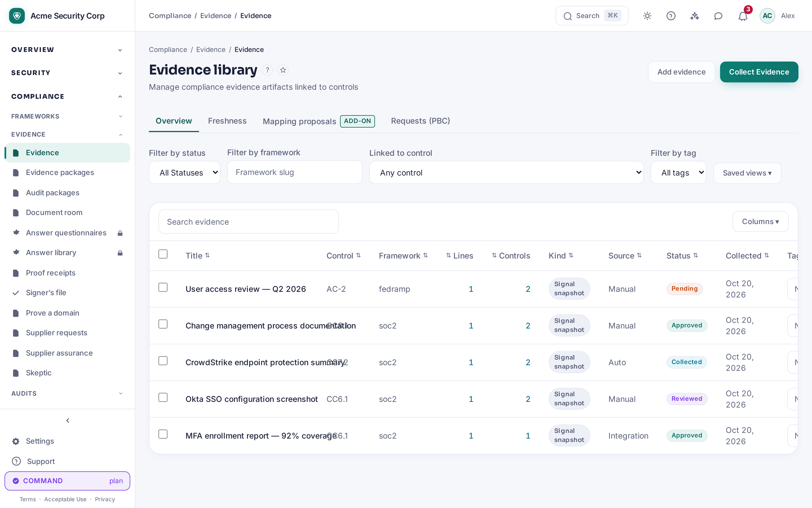The height and width of the screenshot is (508, 812).
Task: Open the All tags dropdown
Action: (678, 172)
